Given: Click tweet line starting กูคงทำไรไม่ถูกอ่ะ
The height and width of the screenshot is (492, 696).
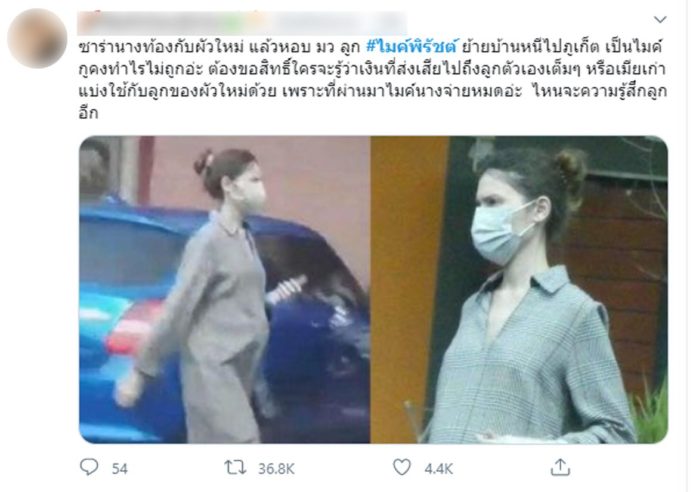Looking at the screenshot, I should (372, 69).
